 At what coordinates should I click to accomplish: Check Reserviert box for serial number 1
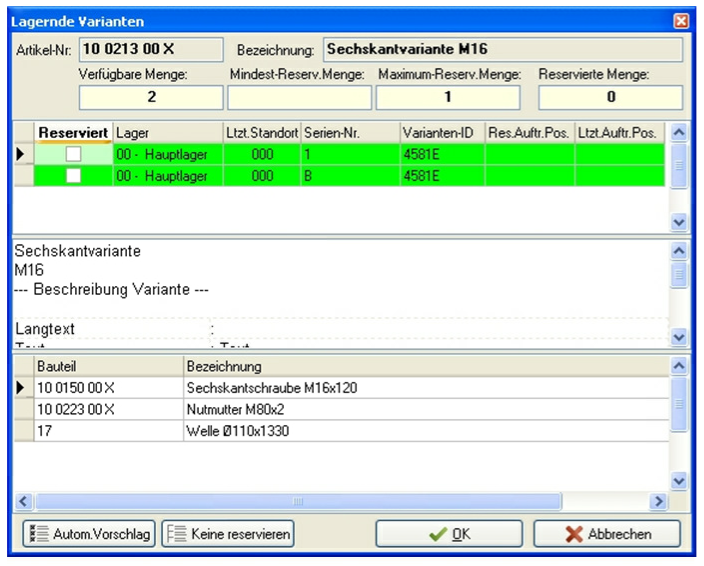coord(73,154)
